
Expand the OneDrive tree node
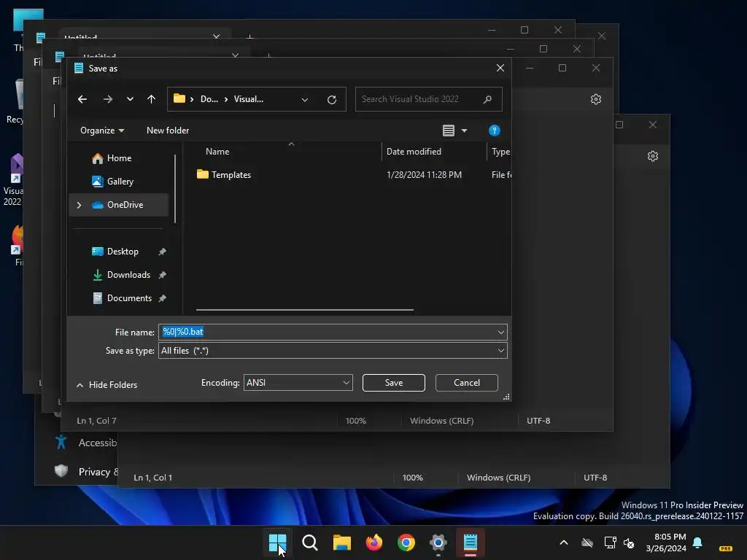pos(79,205)
